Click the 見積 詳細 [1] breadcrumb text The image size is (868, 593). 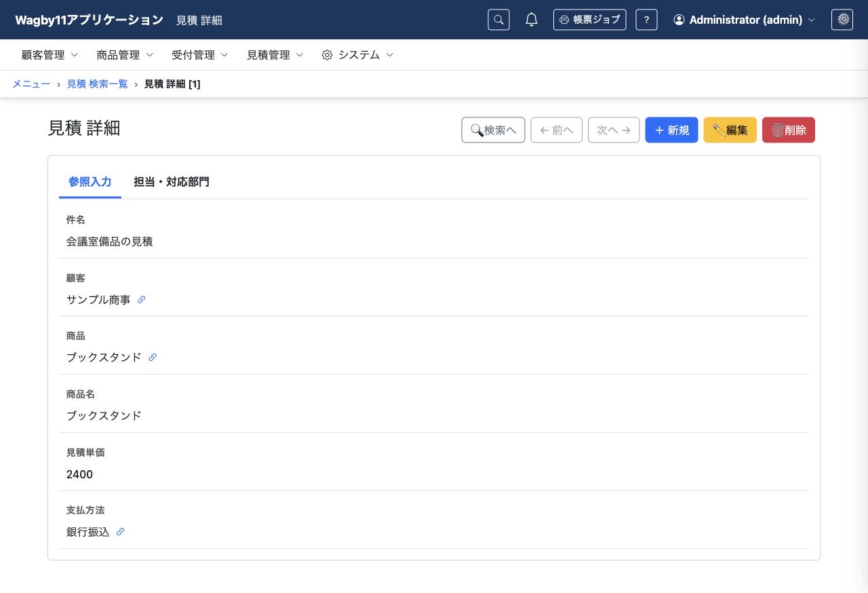172,84
